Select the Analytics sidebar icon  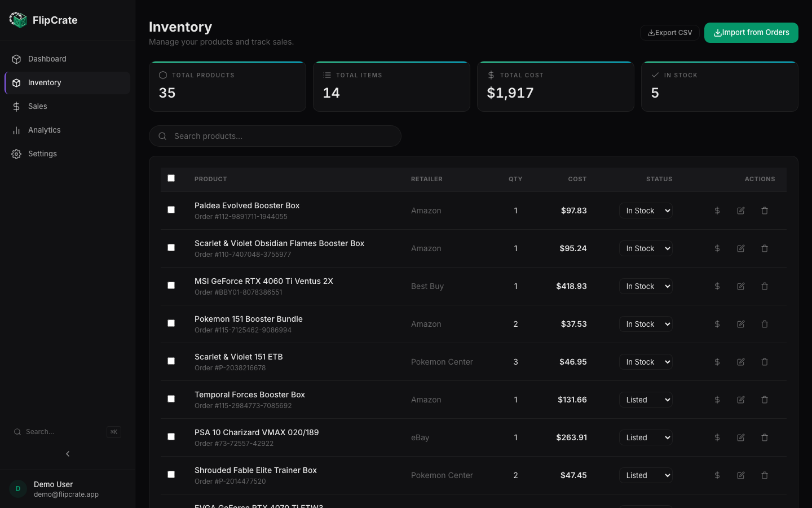pyautogui.click(x=16, y=130)
